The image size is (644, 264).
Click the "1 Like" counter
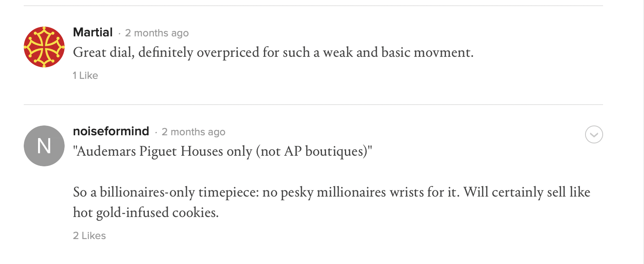point(86,76)
